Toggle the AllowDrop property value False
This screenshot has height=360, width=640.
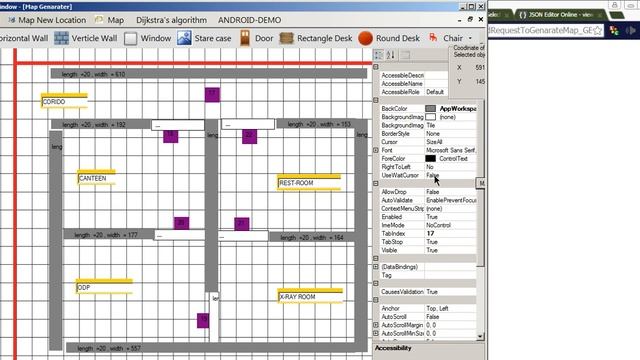tap(451, 192)
